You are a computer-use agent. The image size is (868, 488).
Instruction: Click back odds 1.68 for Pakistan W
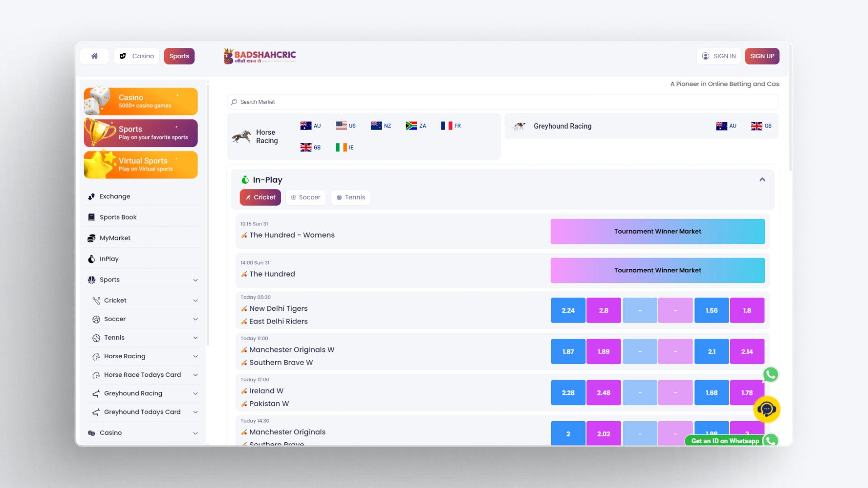[712, 393]
